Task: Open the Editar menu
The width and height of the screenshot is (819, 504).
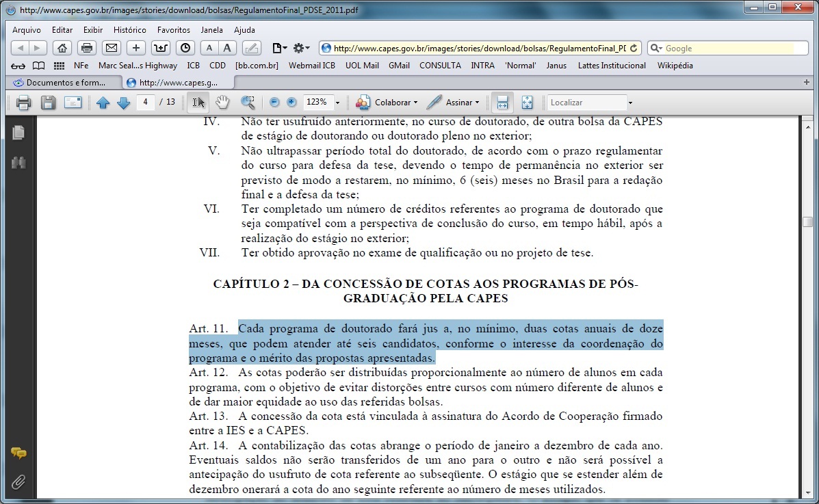Action: point(62,30)
